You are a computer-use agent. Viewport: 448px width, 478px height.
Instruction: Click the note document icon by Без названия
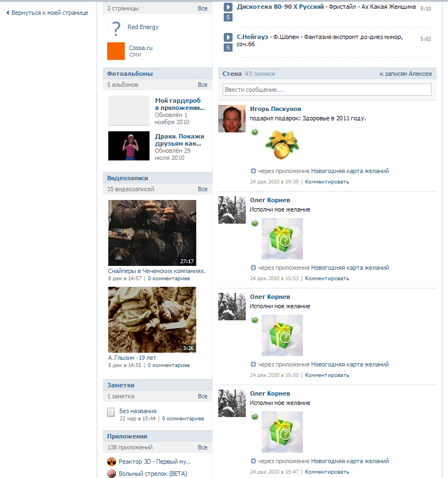click(110, 412)
